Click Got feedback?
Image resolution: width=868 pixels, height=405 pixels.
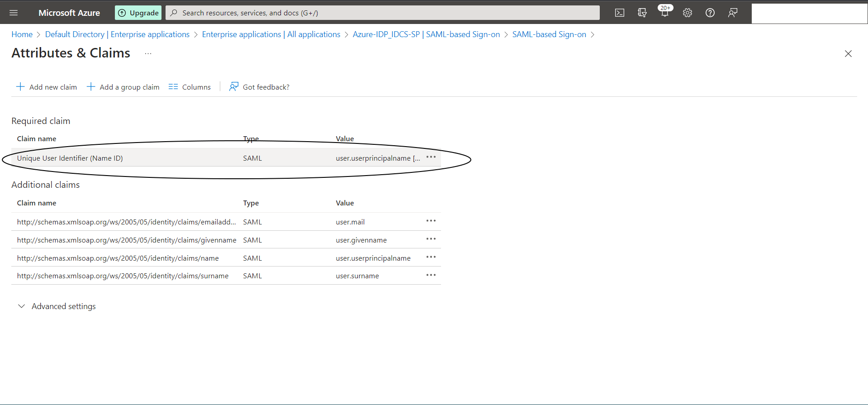pyautogui.click(x=259, y=87)
